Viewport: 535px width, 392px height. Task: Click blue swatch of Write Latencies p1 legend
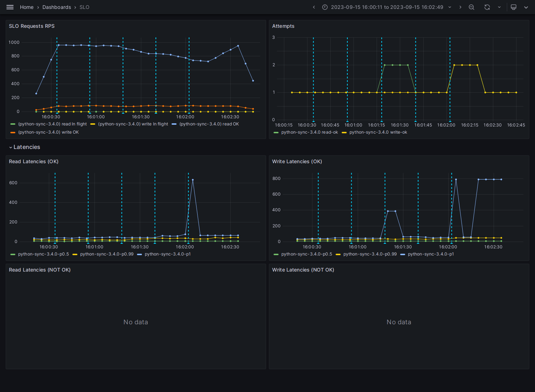(x=403, y=254)
